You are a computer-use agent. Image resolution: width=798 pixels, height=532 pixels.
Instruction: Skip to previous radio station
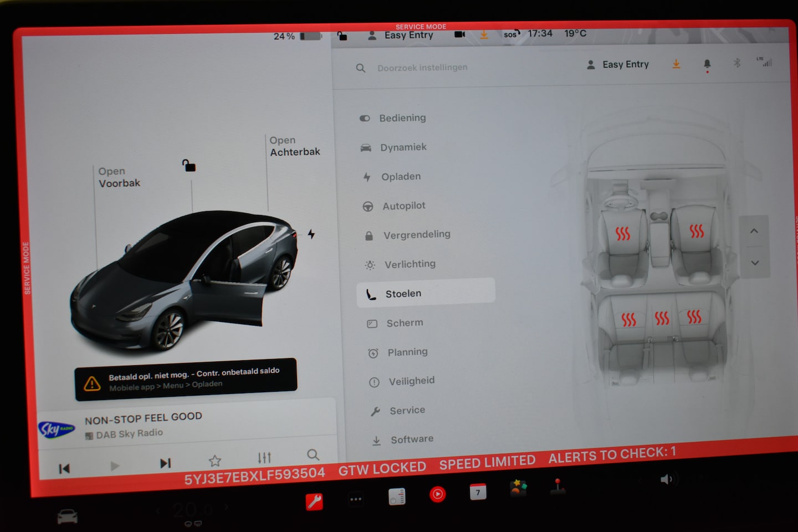(64, 469)
